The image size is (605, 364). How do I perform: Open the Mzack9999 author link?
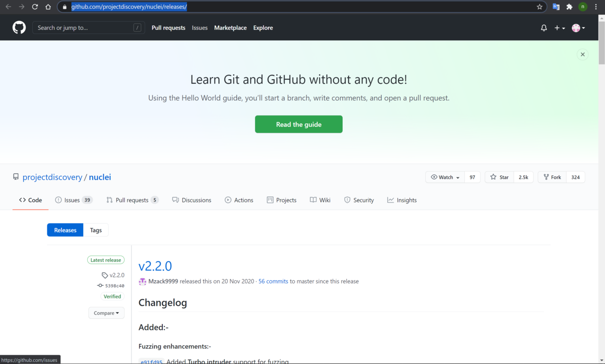tap(163, 281)
